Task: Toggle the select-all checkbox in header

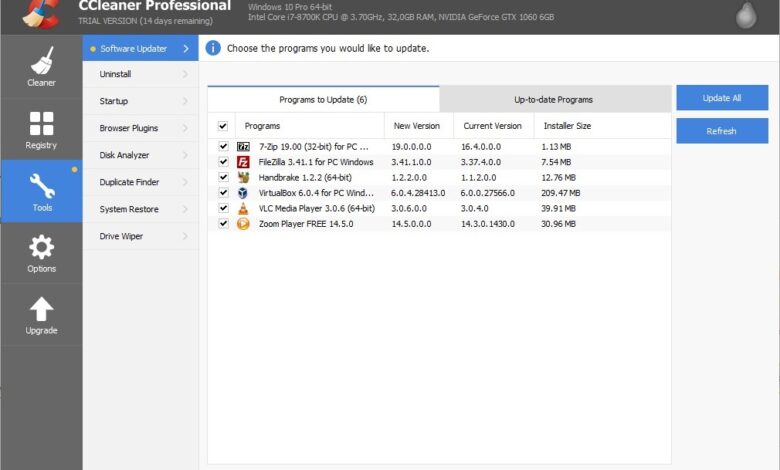Action: (x=223, y=126)
